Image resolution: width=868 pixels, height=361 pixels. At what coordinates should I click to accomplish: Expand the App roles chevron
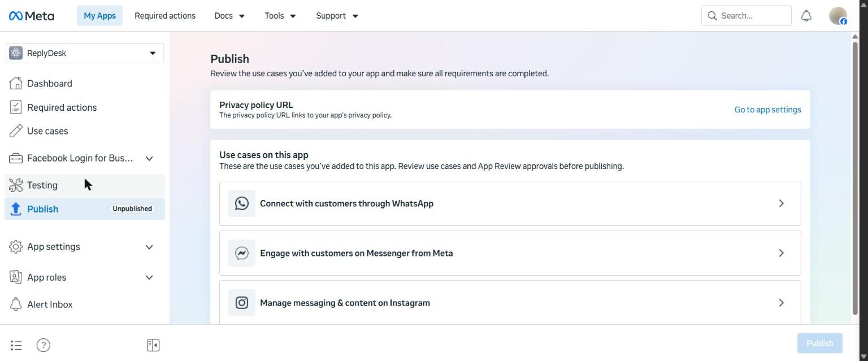tap(149, 277)
